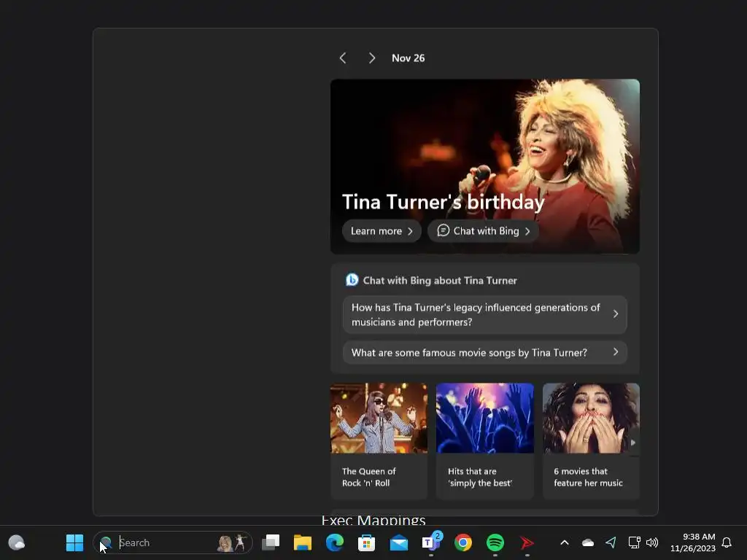Open Spotify from the taskbar
Image resolution: width=747 pixels, height=560 pixels.
[495, 542]
